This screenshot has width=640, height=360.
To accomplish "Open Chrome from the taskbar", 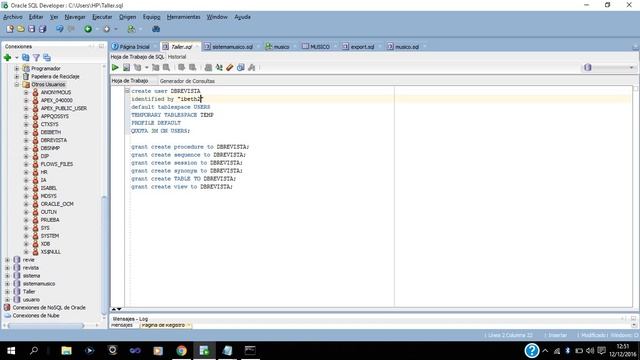I will 182,351.
